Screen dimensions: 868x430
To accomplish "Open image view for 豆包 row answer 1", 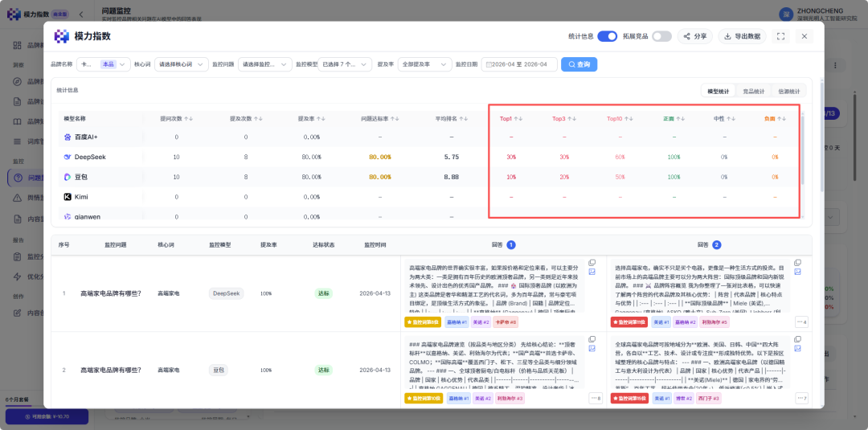I will coord(592,348).
